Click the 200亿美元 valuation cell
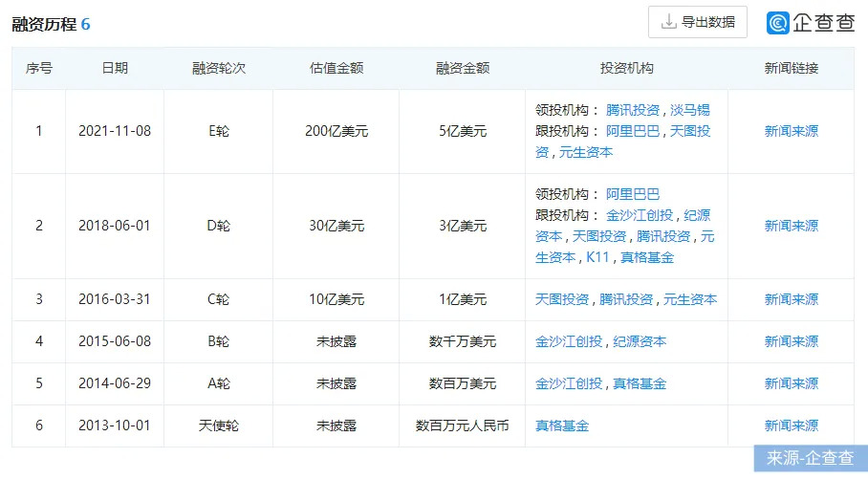The width and height of the screenshot is (868, 480). [x=336, y=131]
